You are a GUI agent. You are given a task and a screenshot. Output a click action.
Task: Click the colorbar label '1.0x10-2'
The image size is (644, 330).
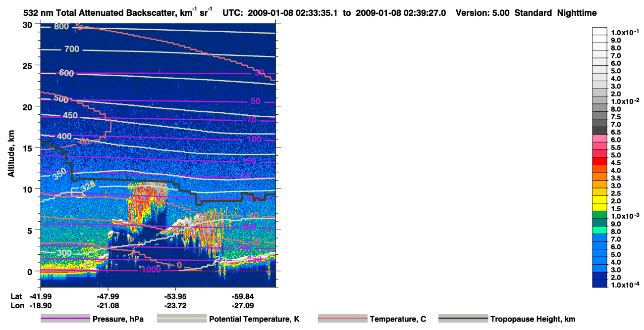tap(625, 101)
